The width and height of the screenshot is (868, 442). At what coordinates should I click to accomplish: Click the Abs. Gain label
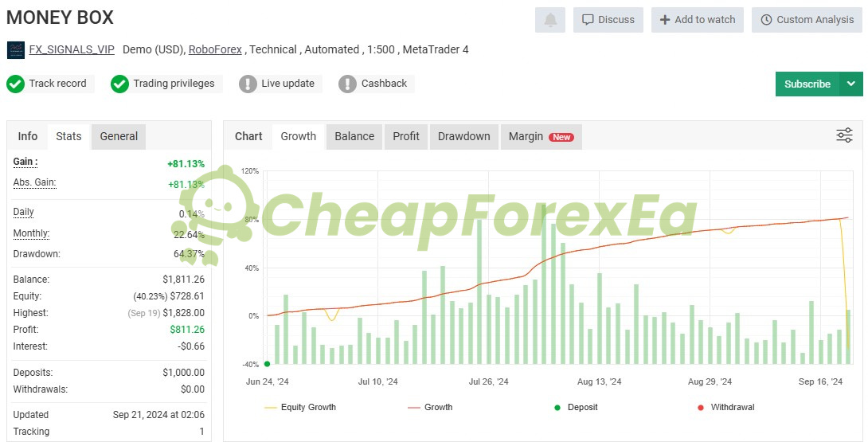[x=34, y=182]
